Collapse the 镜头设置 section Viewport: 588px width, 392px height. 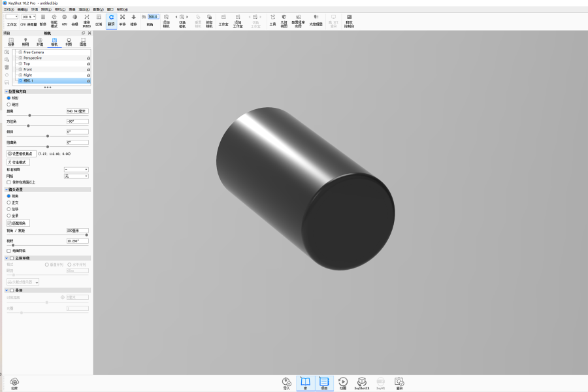coord(6,189)
